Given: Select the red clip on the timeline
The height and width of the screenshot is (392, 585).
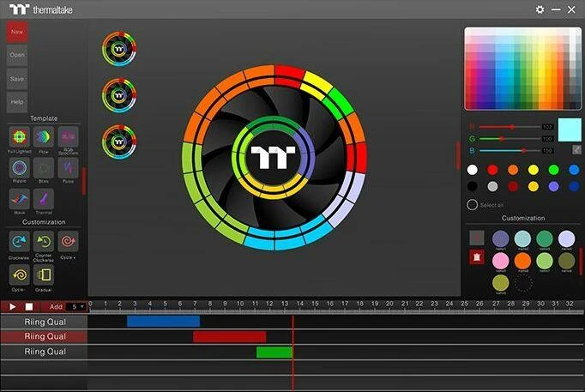Looking at the screenshot, I should click(x=229, y=337).
